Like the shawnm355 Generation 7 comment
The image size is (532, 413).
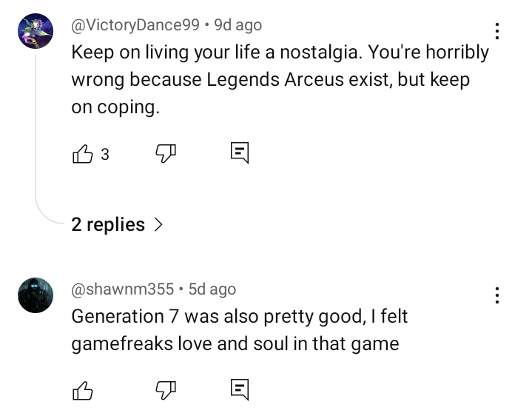point(82,390)
